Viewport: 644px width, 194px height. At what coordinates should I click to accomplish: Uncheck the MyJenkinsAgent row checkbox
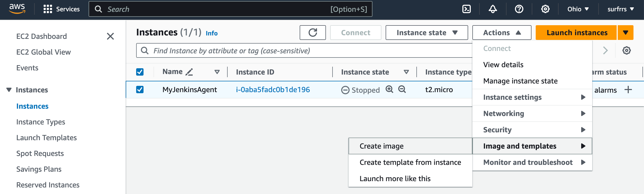[x=140, y=90]
